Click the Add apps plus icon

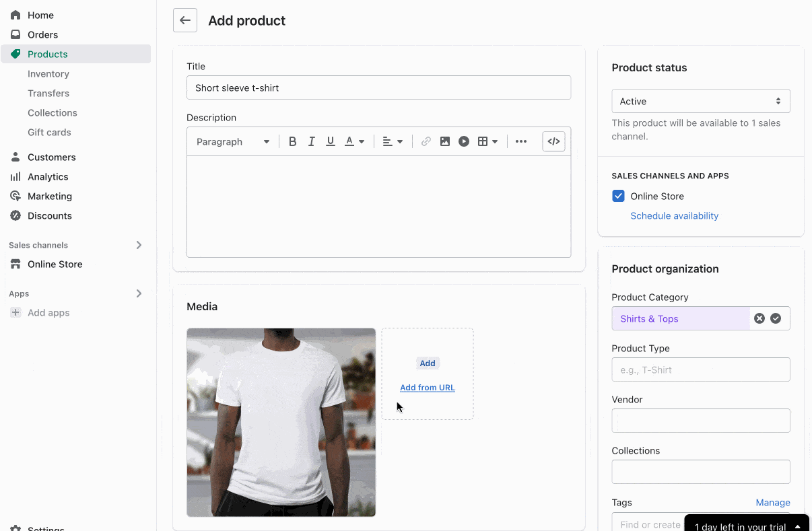[x=15, y=312]
